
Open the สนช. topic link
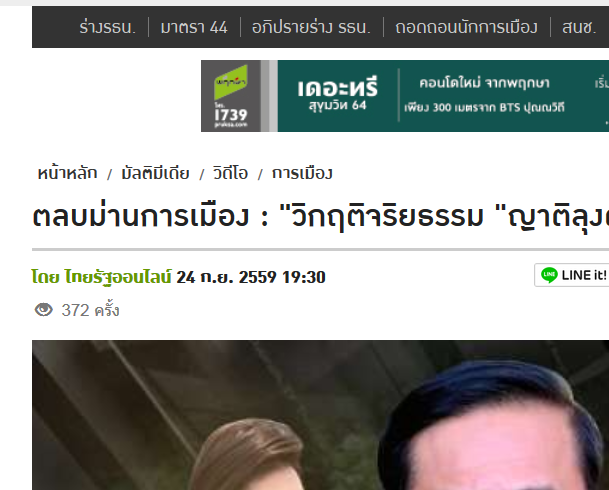click(x=579, y=27)
